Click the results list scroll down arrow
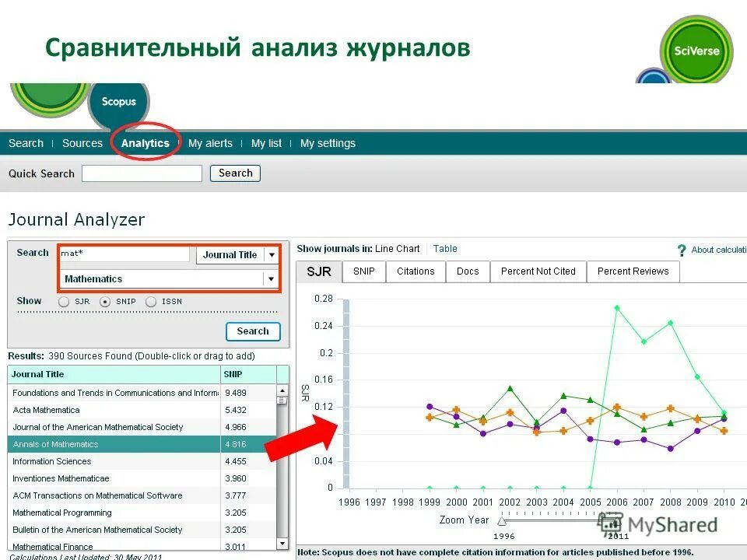Image resolution: width=747 pixels, height=560 pixels. [282, 544]
